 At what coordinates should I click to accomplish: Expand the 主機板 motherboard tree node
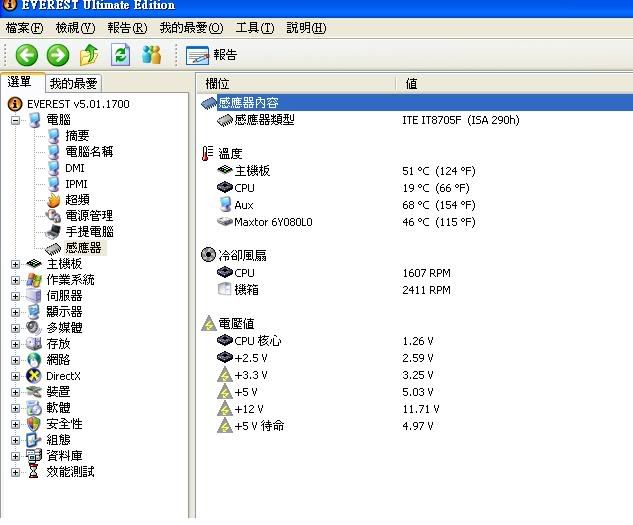click(16, 264)
